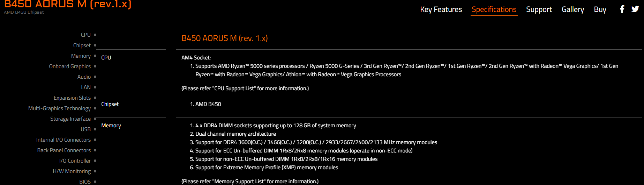Go to the Gallery tab
The width and height of the screenshot is (644, 185).
coord(573,9)
